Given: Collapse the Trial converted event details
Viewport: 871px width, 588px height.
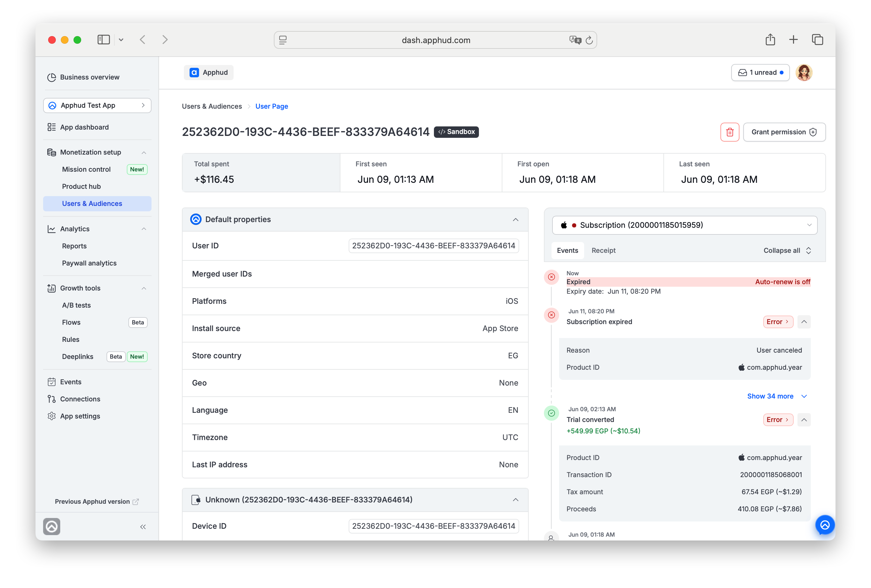Looking at the screenshot, I should tap(803, 420).
